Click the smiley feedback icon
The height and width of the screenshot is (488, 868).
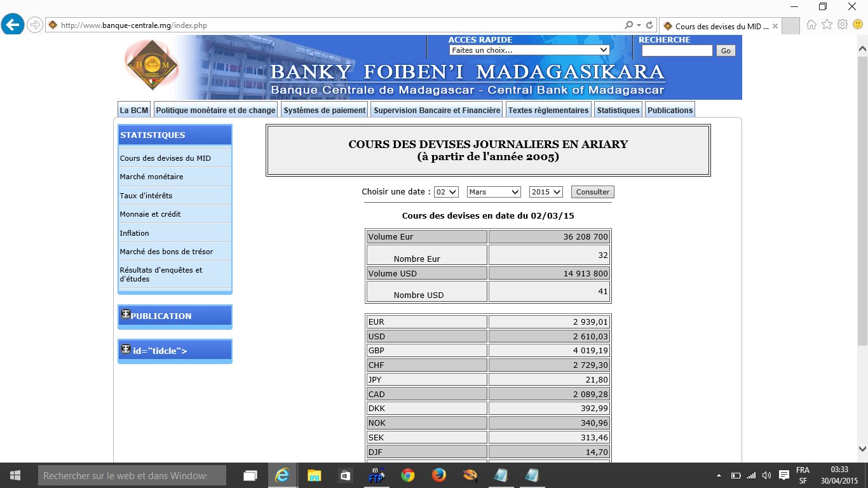point(857,25)
